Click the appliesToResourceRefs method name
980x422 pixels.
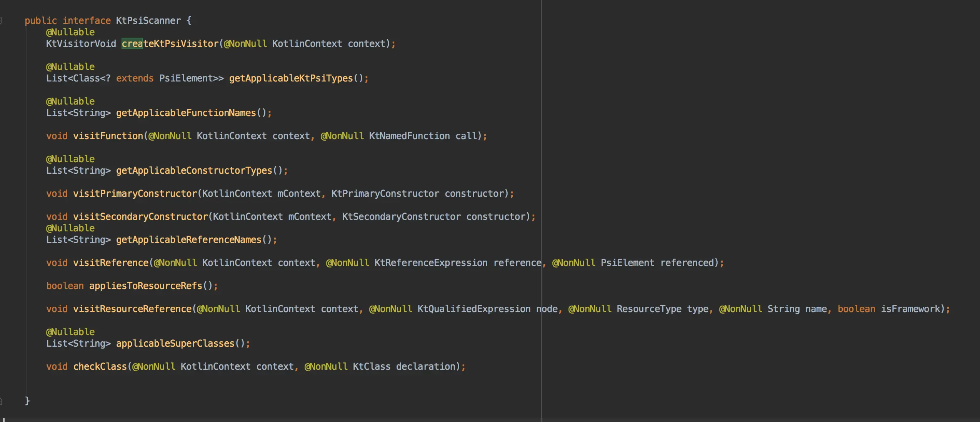pyautogui.click(x=145, y=286)
